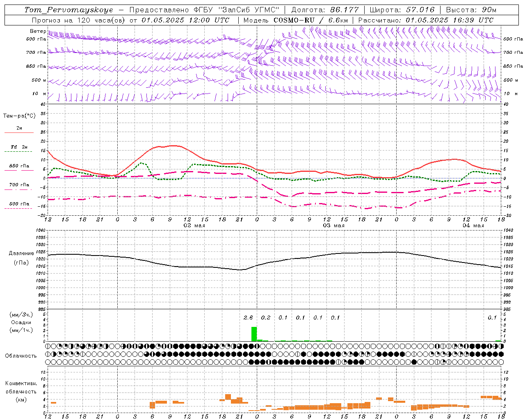Click the 03 мая date label
The width and height of the screenshot is (525, 420).
coord(333,226)
